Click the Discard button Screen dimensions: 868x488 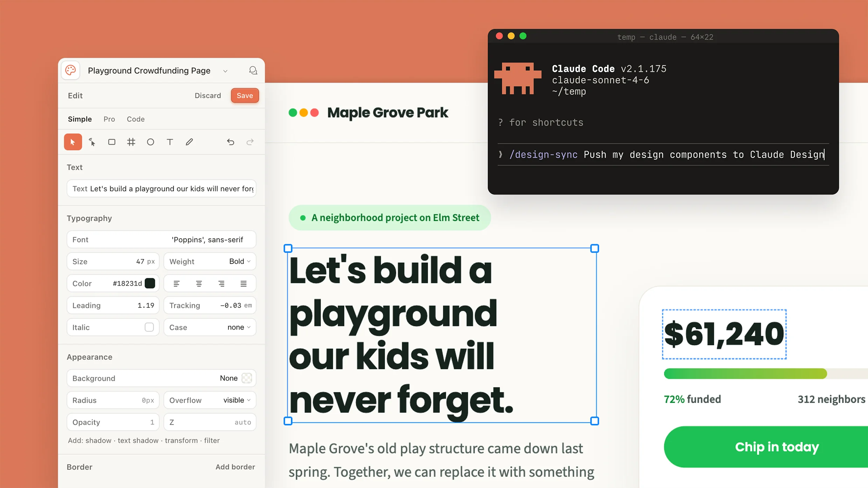click(x=208, y=96)
